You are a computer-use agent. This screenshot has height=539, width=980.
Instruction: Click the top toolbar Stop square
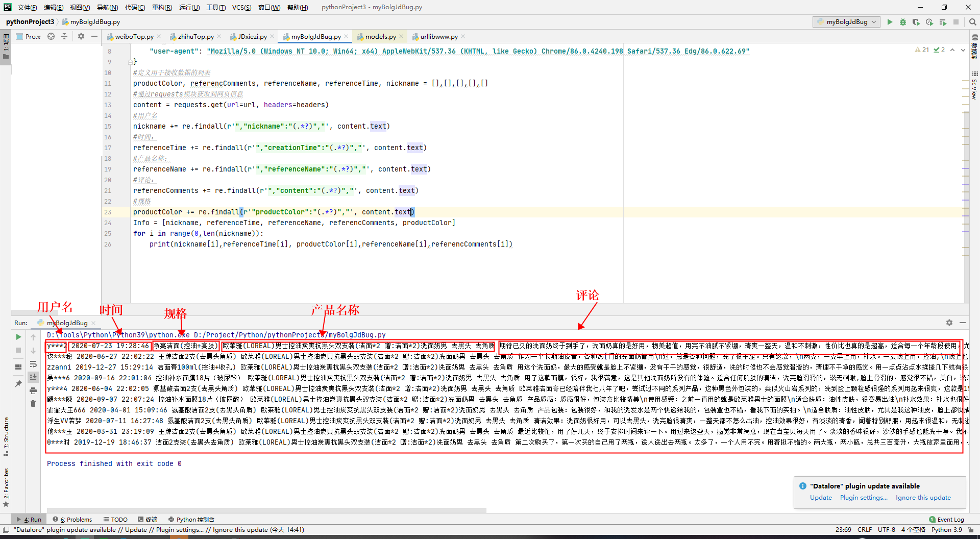coord(956,22)
